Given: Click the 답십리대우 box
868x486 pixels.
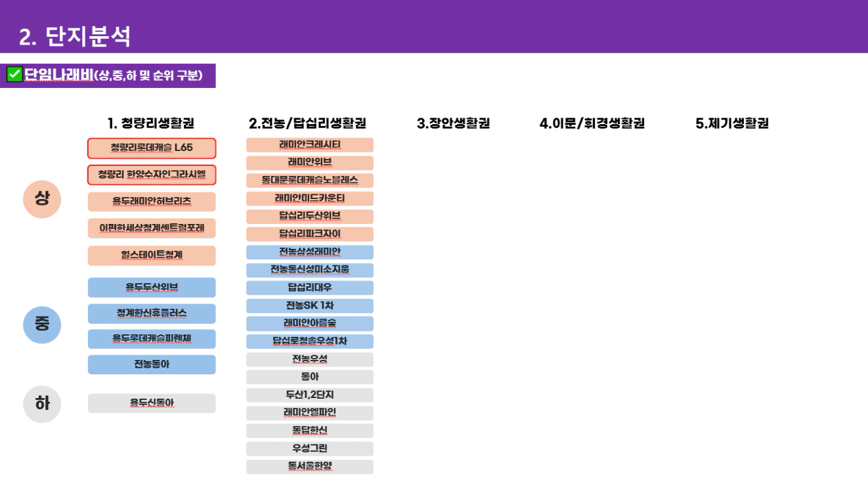Looking at the screenshot, I should point(310,288).
